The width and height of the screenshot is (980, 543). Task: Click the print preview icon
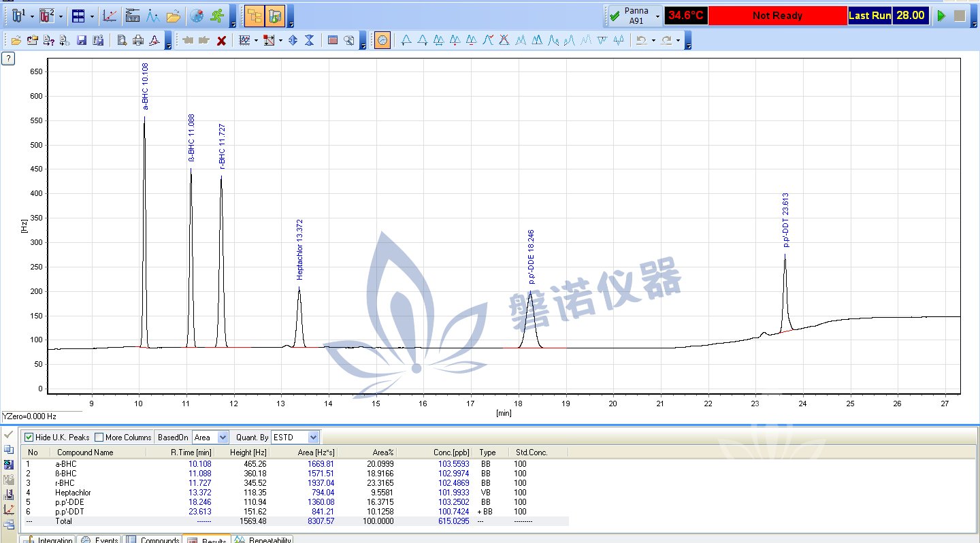(122, 40)
